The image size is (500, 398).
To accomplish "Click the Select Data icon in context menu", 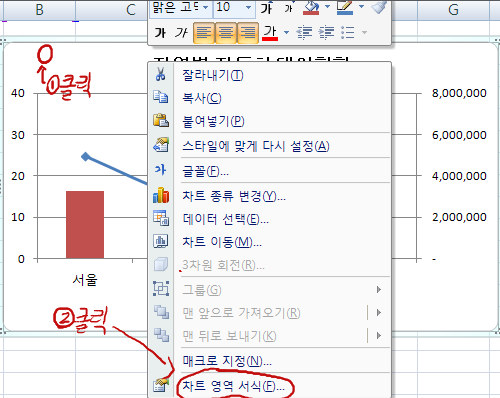I will pyautogui.click(x=161, y=218).
